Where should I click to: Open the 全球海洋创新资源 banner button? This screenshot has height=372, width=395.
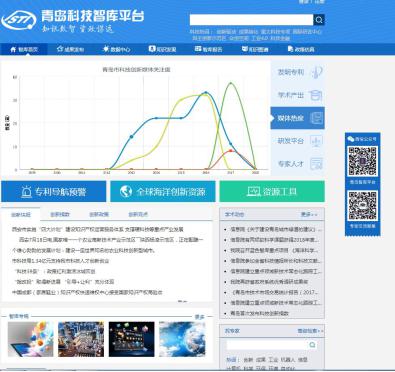tap(163, 192)
